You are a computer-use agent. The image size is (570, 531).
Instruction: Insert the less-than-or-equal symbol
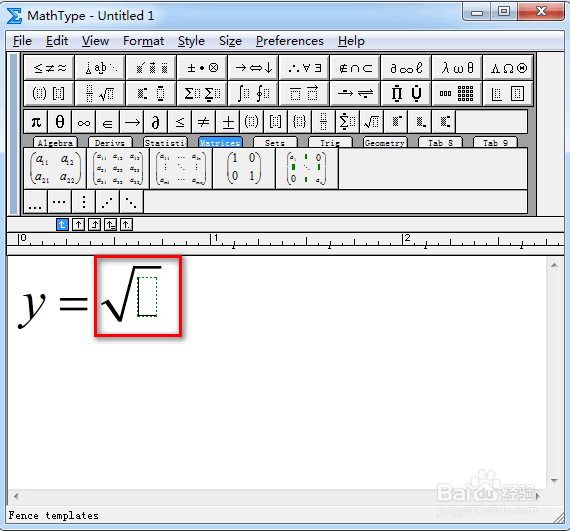click(180, 122)
